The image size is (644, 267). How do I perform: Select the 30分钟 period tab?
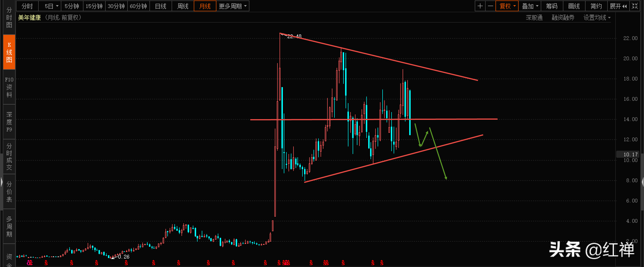pos(116,6)
